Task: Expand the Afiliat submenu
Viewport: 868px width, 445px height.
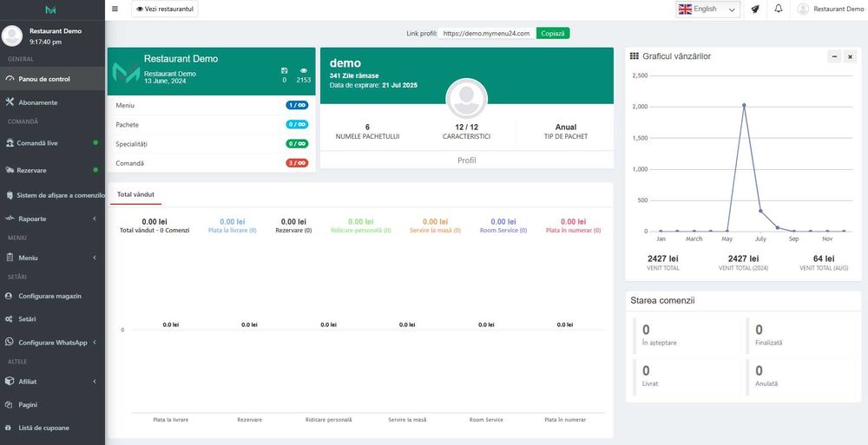Action: point(95,382)
